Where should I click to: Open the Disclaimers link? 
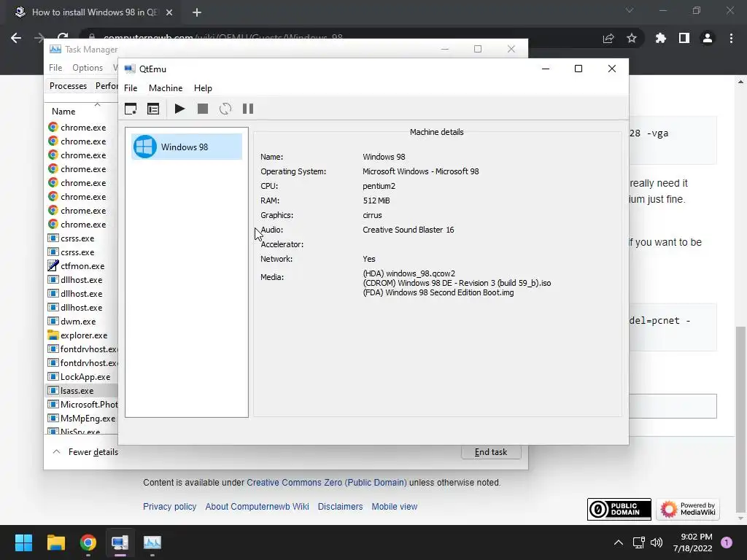tap(340, 507)
